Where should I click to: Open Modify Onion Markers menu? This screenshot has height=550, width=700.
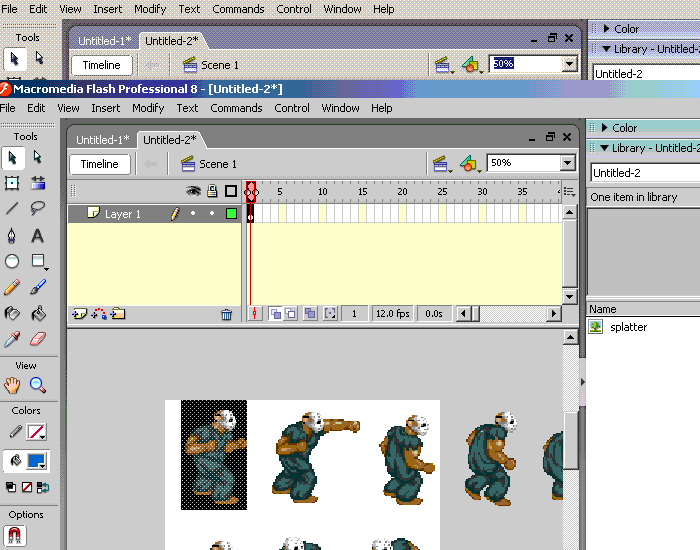330,314
